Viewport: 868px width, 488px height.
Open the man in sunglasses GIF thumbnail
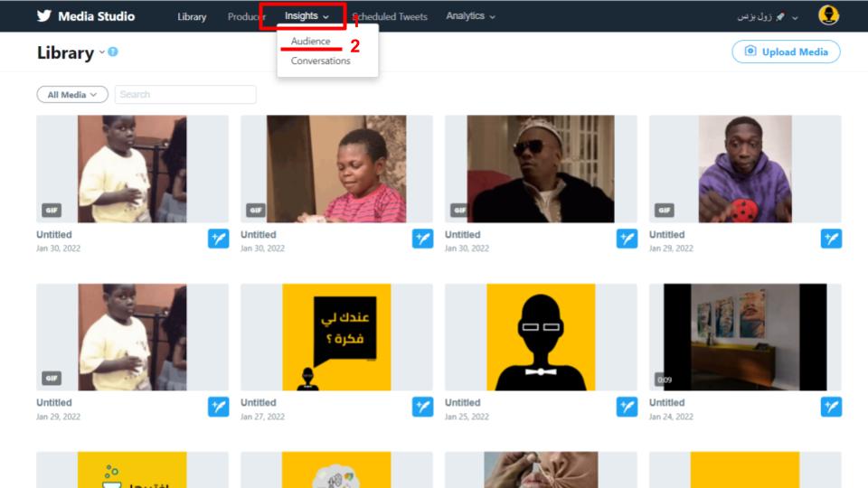[x=541, y=169]
